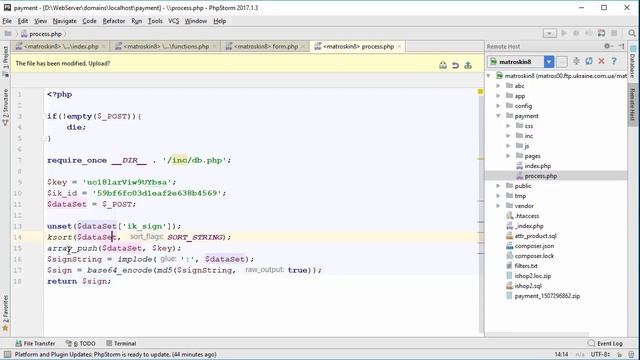Open the VCS menu
The image size is (640, 360).
click(173, 21)
